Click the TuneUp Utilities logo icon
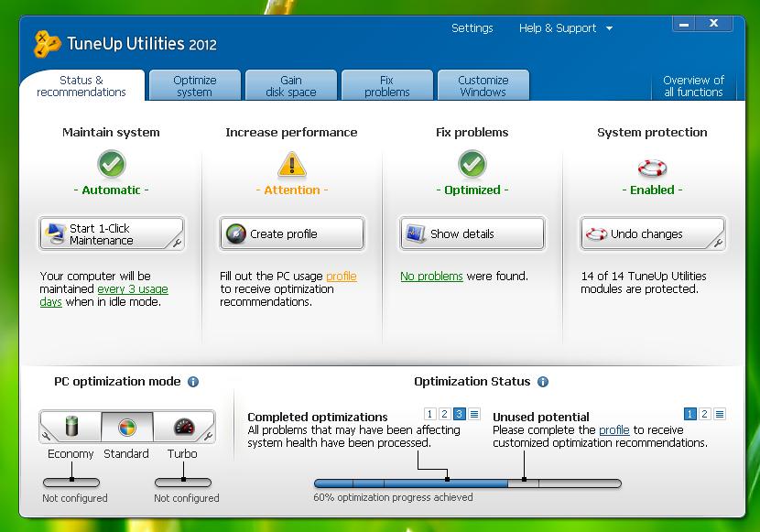The height and width of the screenshot is (532, 760). 47,44
